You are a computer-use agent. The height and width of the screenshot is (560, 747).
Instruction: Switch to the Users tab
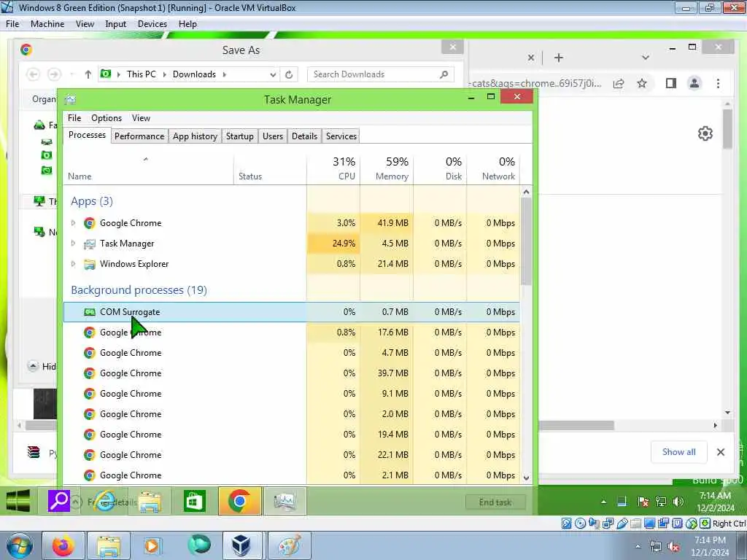pos(273,136)
